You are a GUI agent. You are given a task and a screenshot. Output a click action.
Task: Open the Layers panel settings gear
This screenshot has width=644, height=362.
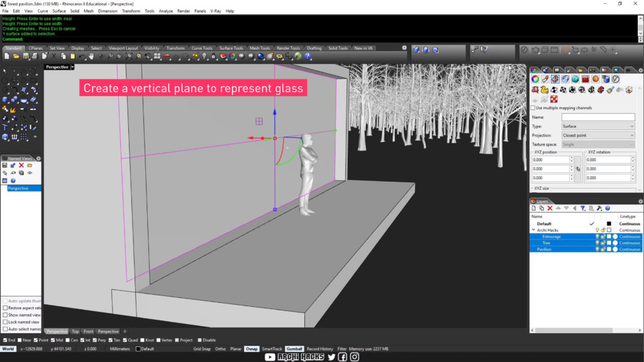pyautogui.click(x=640, y=202)
